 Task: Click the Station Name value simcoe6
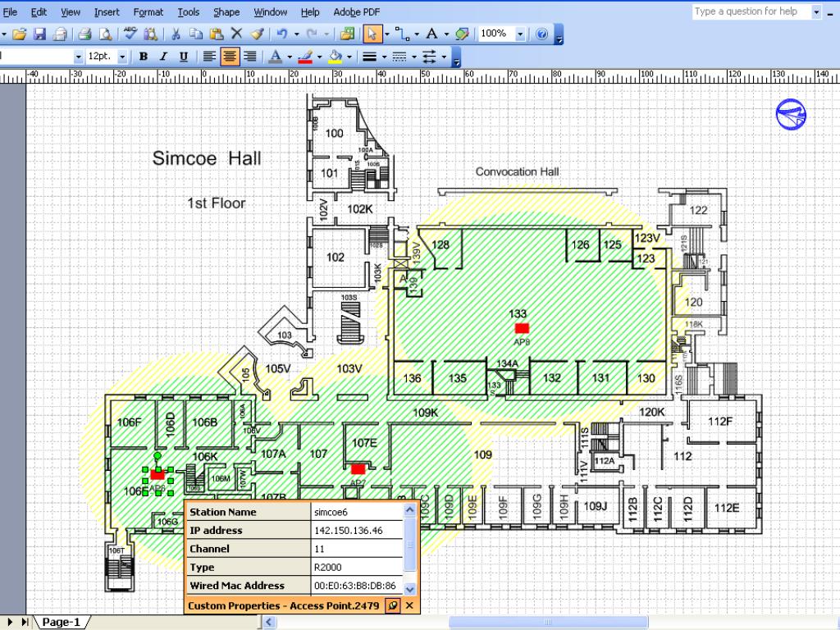coord(357,512)
